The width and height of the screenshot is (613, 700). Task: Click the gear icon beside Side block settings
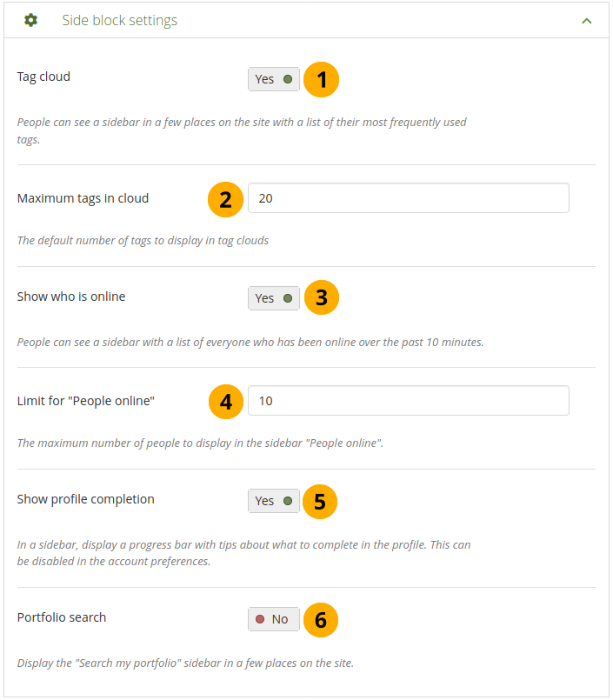(x=31, y=20)
